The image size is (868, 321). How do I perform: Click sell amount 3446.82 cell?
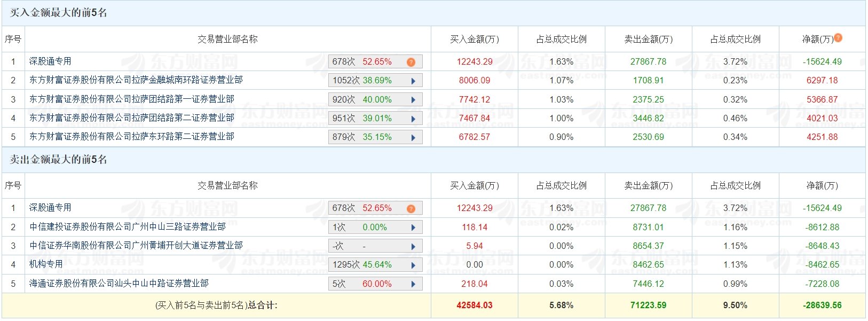649,119
